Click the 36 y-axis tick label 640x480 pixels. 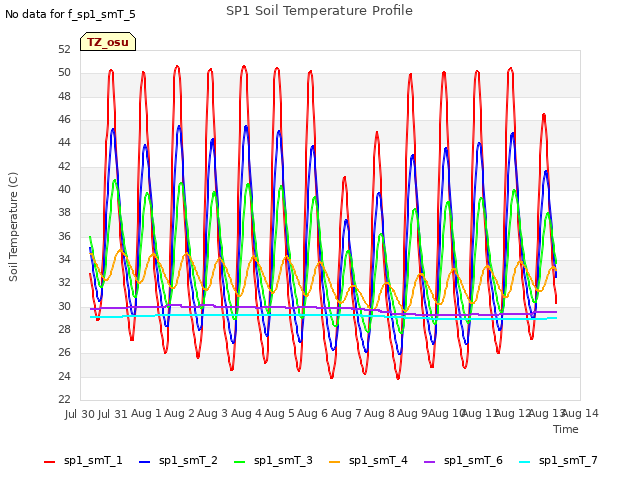point(64,236)
